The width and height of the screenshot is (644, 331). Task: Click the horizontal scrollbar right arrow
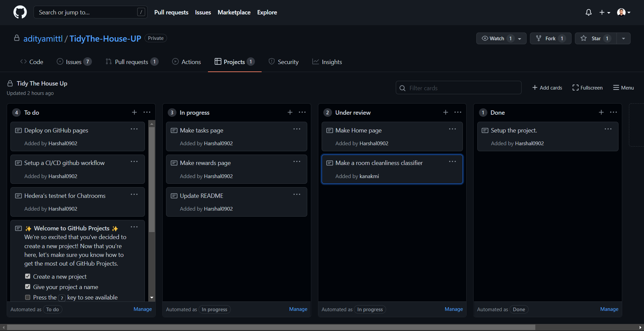[x=640, y=327]
